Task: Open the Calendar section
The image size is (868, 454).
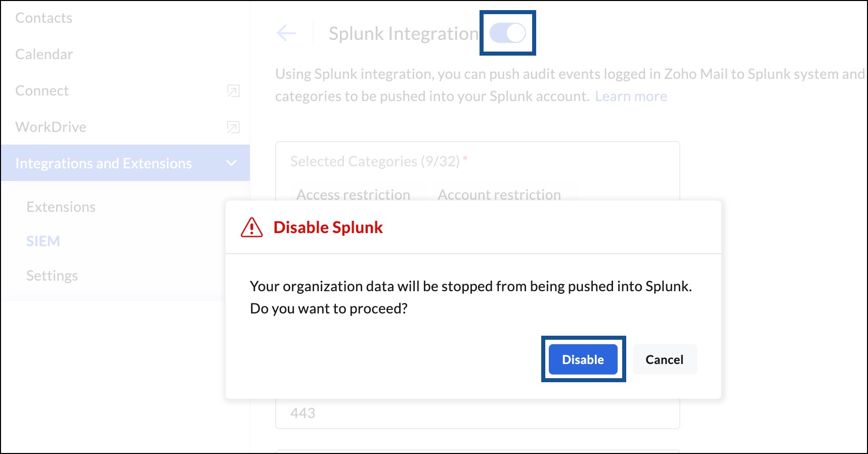Action: (44, 54)
